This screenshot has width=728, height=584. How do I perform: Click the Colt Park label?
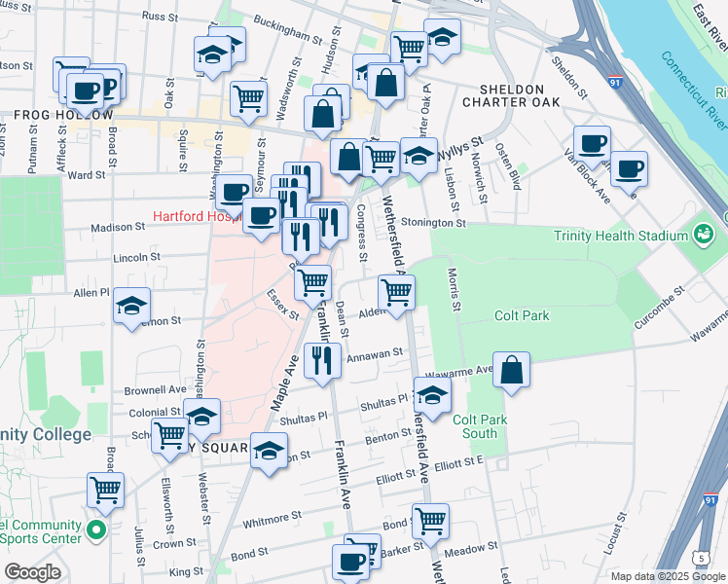(522, 315)
